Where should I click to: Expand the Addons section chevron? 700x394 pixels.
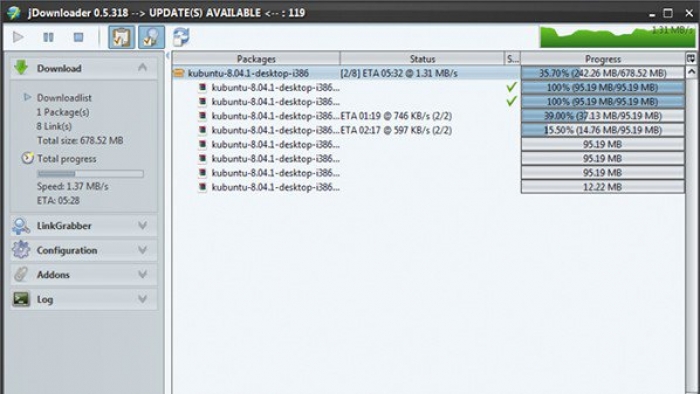[x=142, y=274]
